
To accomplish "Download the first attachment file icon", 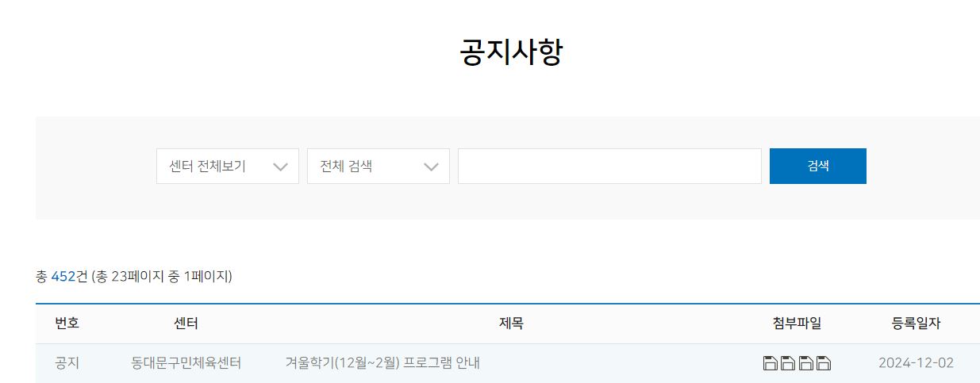I will pos(770,363).
